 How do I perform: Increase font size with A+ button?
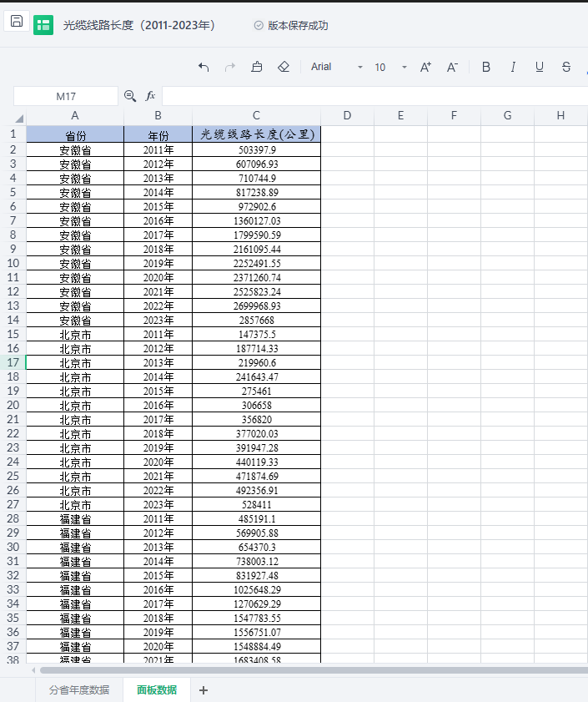[425, 67]
